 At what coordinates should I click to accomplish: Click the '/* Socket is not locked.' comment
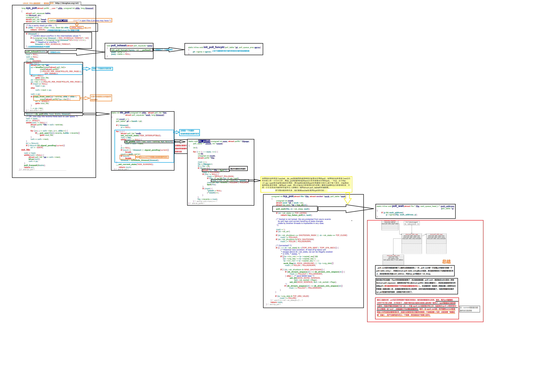pyautogui.click(x=303, y=219)
